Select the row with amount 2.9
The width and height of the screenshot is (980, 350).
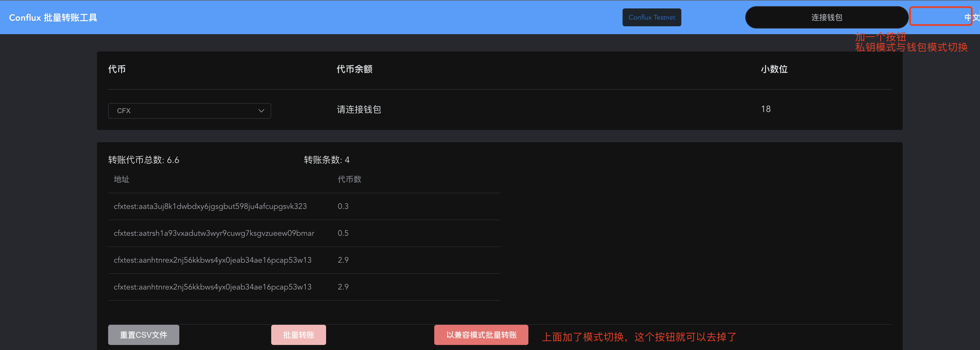pyautogui.click(x=212, y=260)
